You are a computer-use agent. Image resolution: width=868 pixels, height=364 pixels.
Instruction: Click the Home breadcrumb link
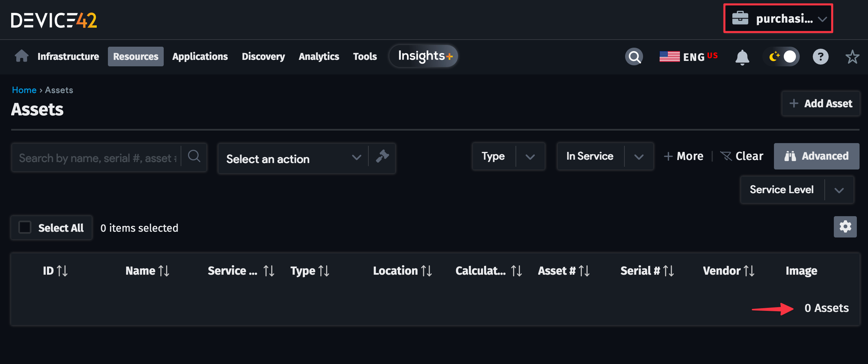[x=24, y=90]
